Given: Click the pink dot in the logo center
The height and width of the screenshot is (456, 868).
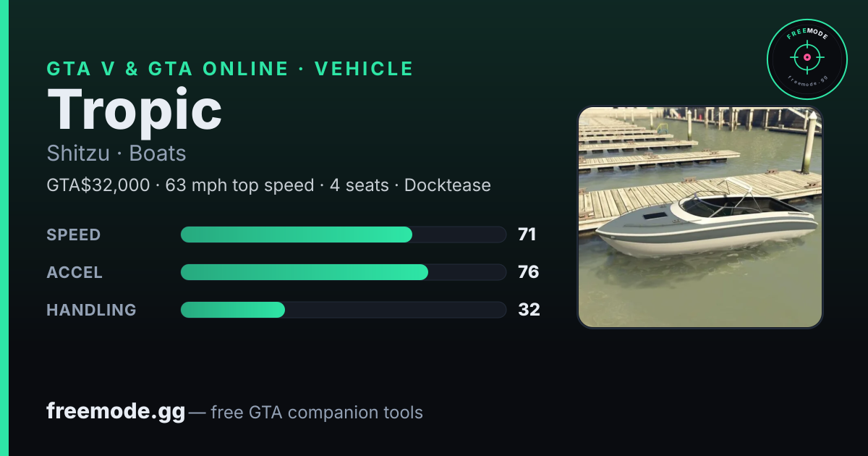Looking at the screenshot, I should [x=807, y=56].
